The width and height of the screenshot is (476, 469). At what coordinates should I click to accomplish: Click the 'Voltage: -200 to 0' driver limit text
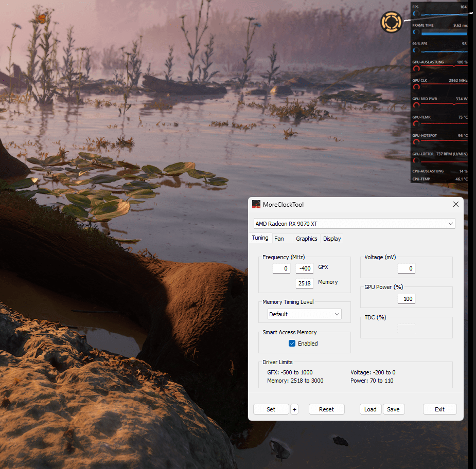pyautogui.click(x=373, y=372)
